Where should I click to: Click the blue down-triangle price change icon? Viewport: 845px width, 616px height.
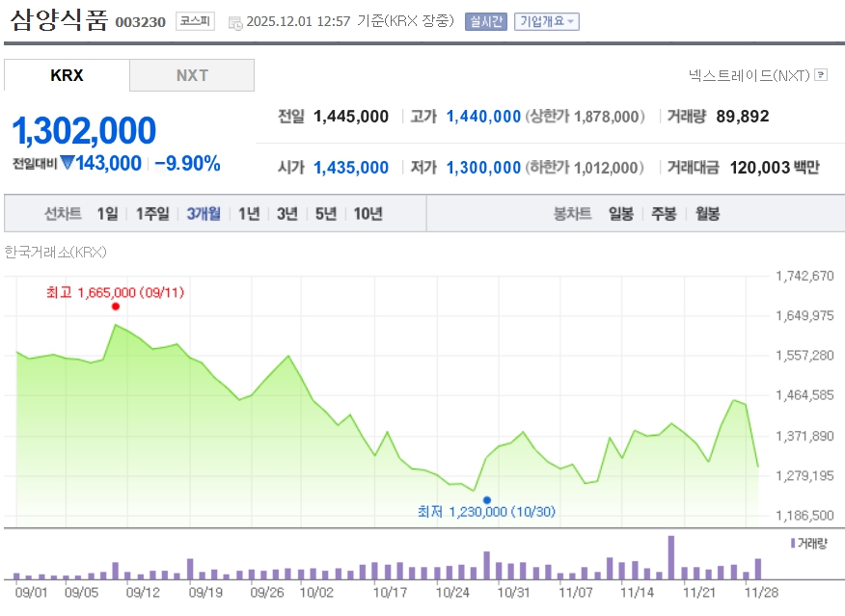[68, 164]
